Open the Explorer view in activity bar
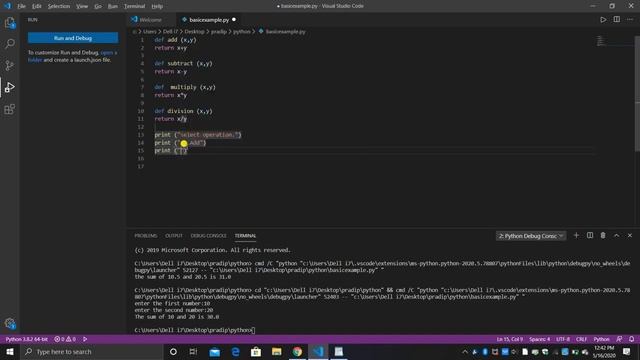Screen dimensions: 640x360 [x=10, y=23]
